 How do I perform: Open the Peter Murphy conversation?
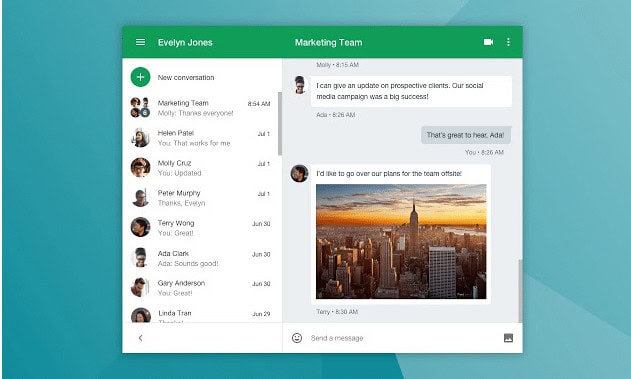[201, 198]
